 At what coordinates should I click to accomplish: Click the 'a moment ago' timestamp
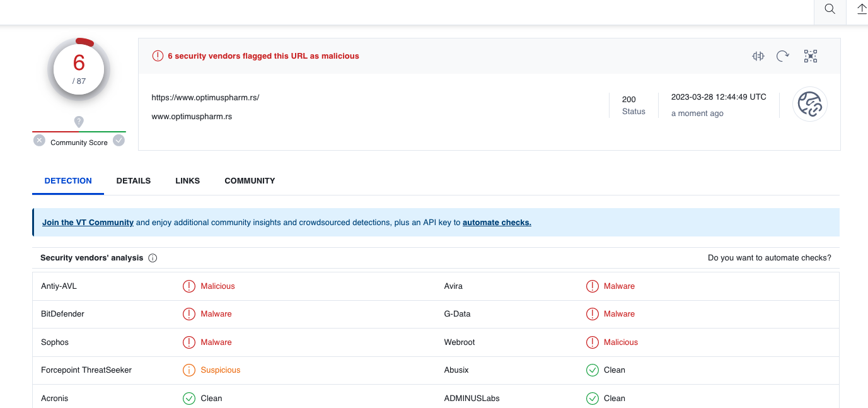pos(697,114)
